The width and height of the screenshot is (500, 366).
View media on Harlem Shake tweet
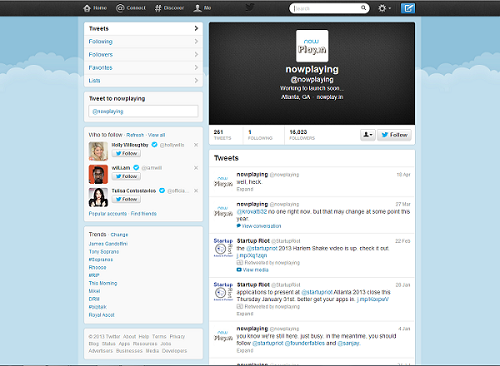pyautogui.click(x=253, y=270)
